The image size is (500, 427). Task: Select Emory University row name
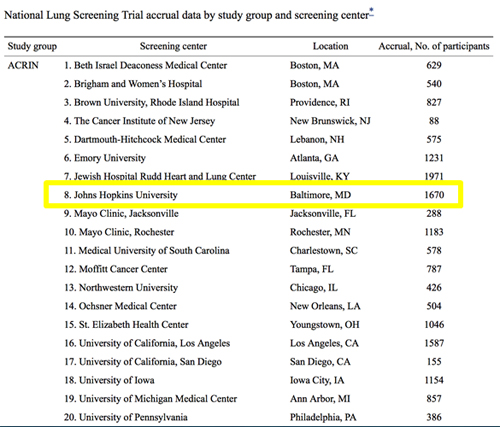105,158
